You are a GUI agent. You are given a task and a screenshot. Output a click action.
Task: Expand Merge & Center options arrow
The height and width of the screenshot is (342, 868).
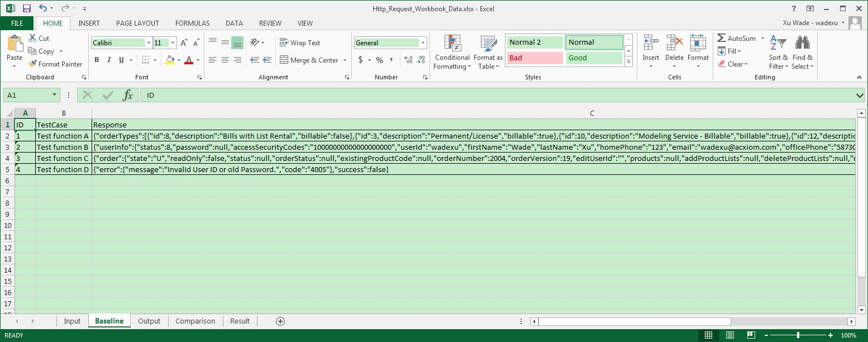pos(345,60)
